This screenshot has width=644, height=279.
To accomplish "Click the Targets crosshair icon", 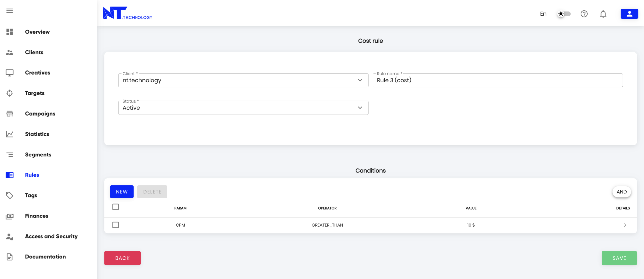I will point(10,93).
